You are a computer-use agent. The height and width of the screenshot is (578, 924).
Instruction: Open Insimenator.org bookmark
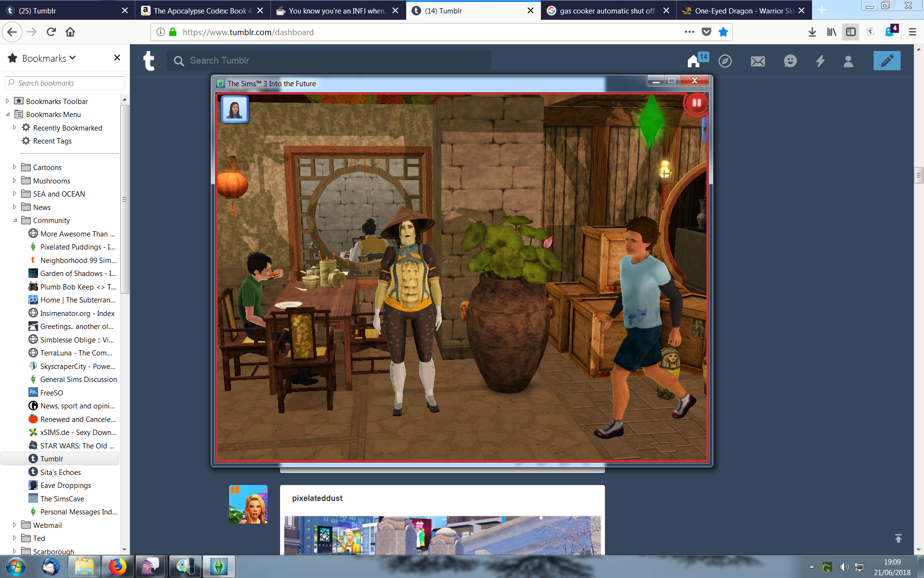click(x=72, y=314)
